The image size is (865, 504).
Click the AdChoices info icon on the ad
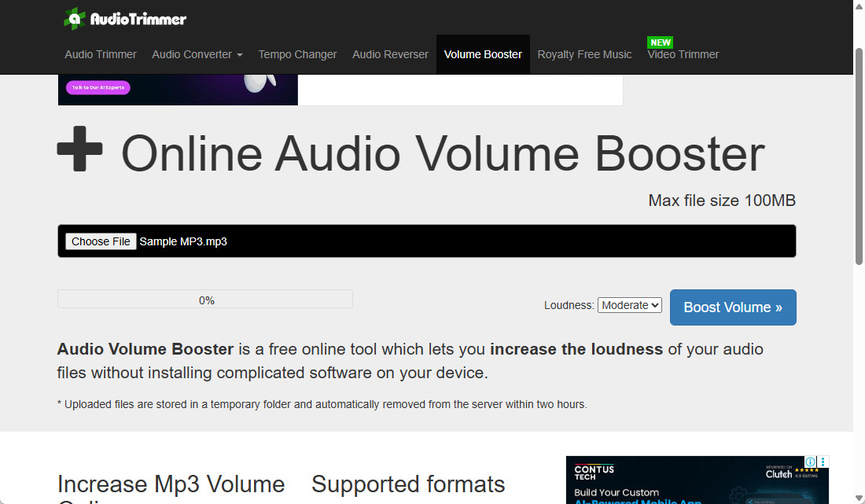[x=810, y=462]
